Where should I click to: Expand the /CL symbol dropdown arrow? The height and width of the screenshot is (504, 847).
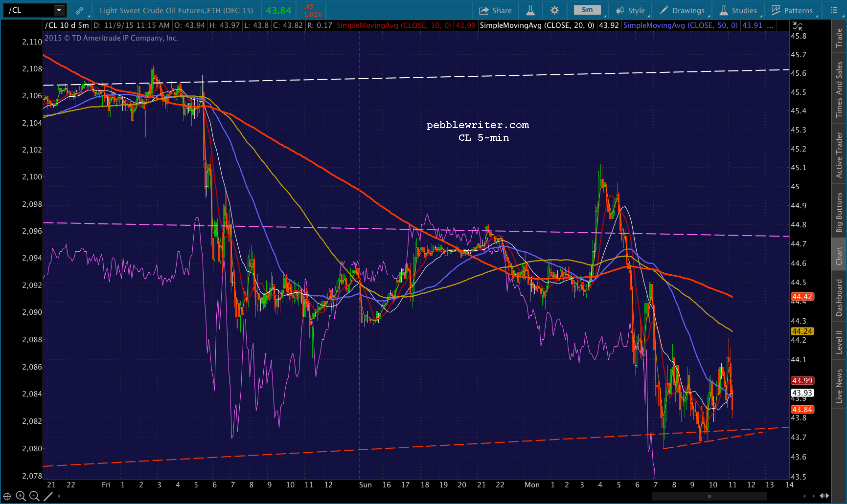(x=59, y=10)
